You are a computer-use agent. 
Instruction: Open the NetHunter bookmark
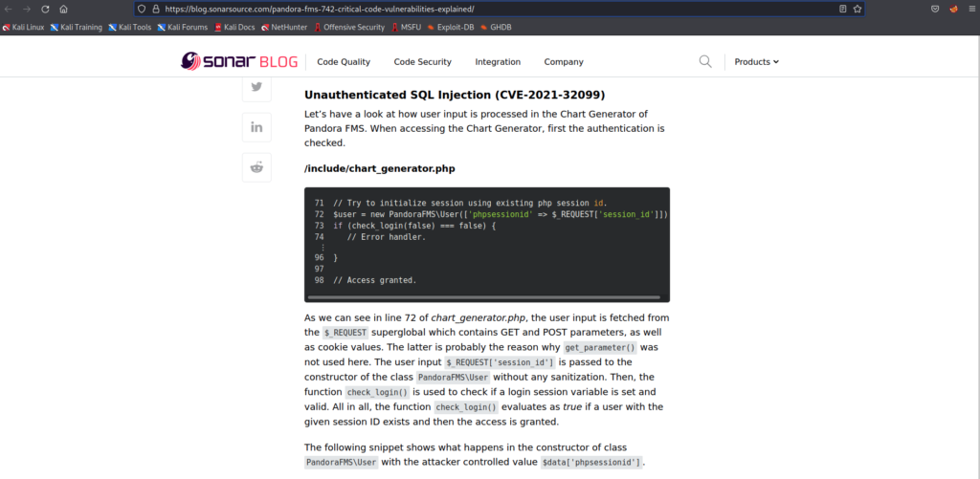(x=284, y=27)
